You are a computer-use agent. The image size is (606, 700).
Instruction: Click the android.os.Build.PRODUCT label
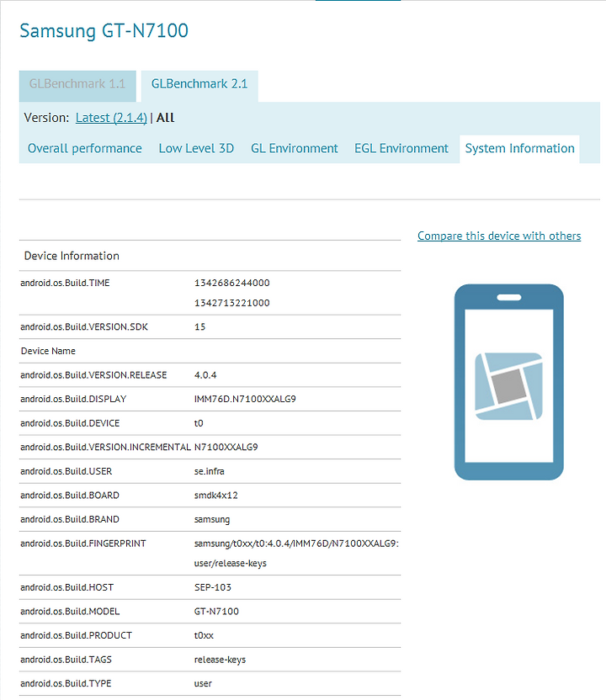coord(77,636)
